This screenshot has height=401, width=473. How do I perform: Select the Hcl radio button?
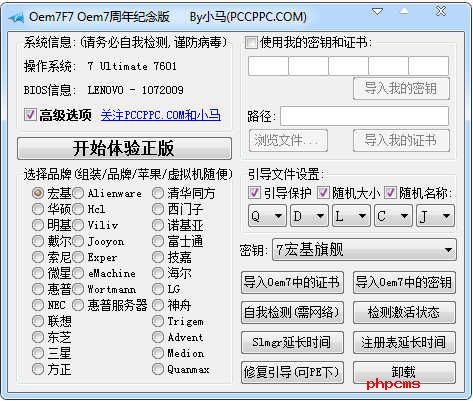point(78,209)
